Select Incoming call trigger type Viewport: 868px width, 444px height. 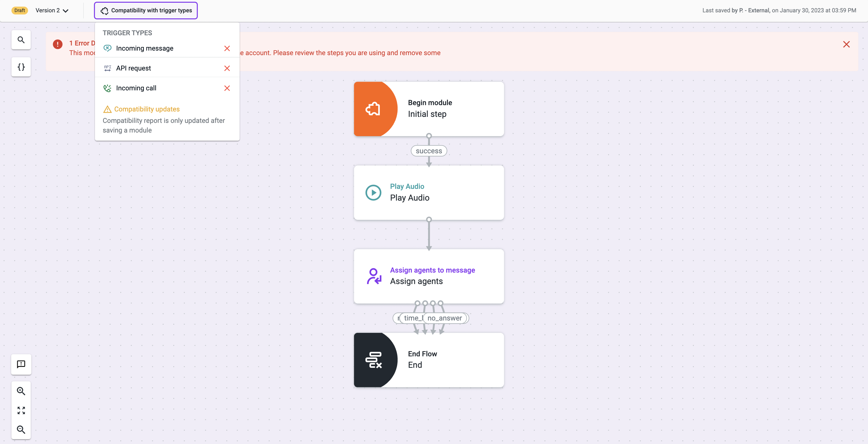tap(136, 88)
